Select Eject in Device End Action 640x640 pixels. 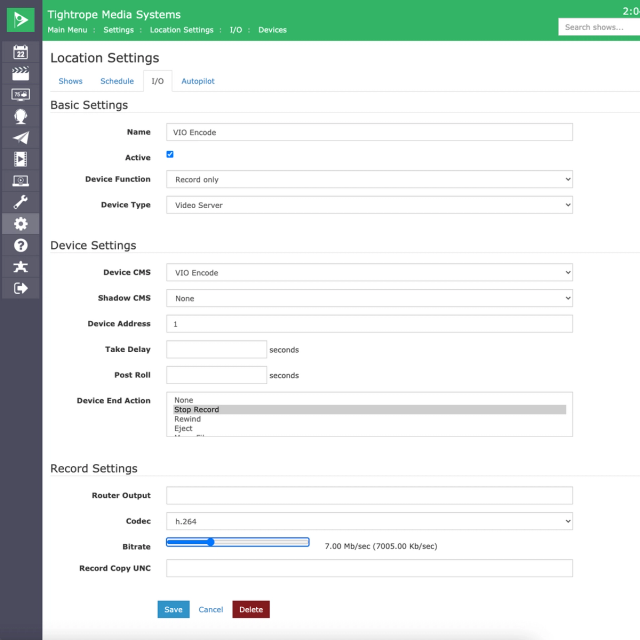click(369, 428)
